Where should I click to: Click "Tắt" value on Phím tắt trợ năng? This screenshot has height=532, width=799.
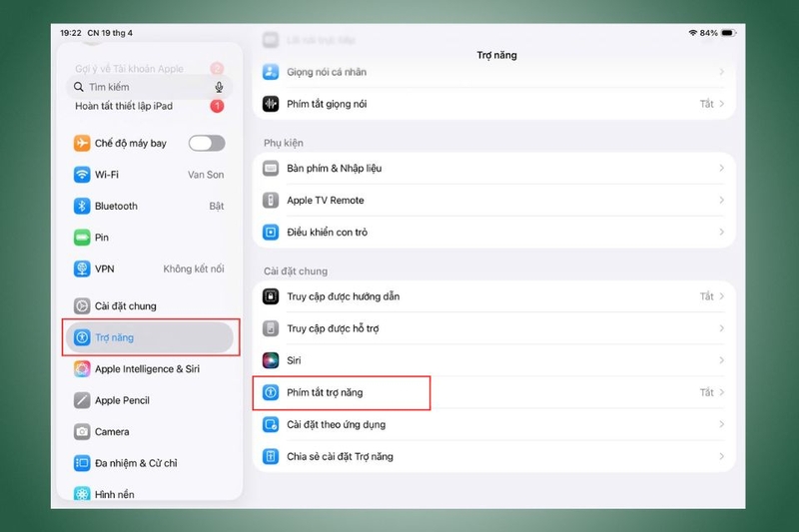pos(706,392)
